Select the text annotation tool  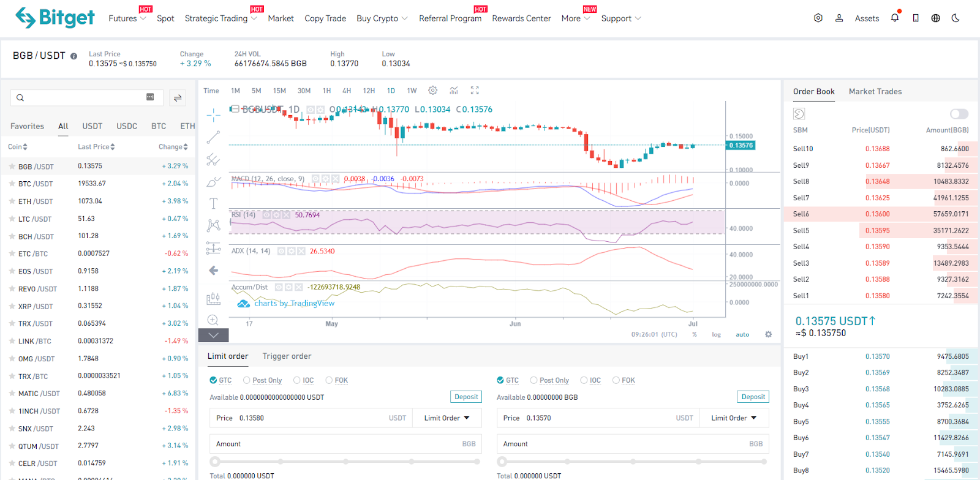point(213,203)
